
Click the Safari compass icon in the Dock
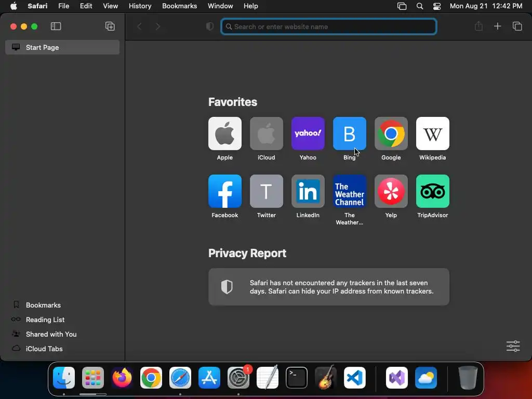pyautogui.click(x=180, y=378)
